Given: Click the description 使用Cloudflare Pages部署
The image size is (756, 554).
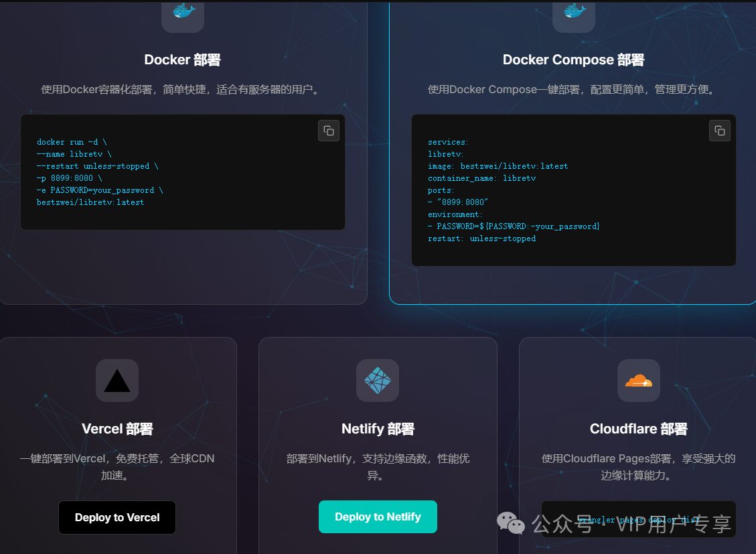Looking at the screenshot, I should pyautogui.click(x=639, y=467).
